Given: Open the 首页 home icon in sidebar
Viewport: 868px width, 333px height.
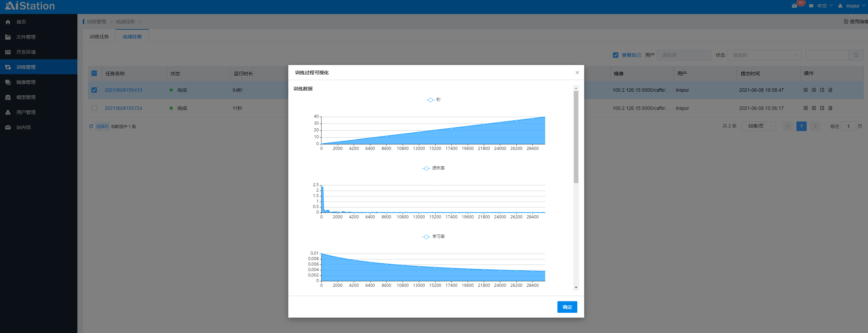Looking at the screenshot, I should point(8,22).
